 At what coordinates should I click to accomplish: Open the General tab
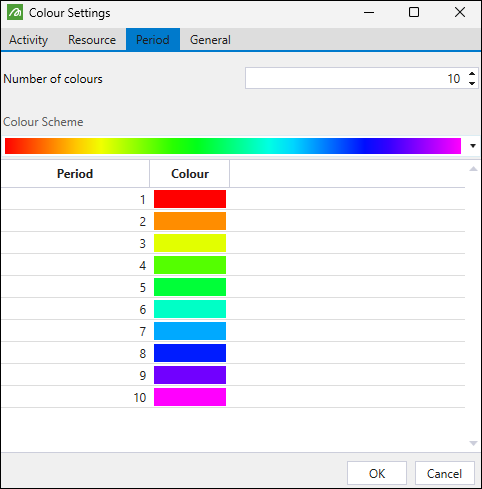210,40
